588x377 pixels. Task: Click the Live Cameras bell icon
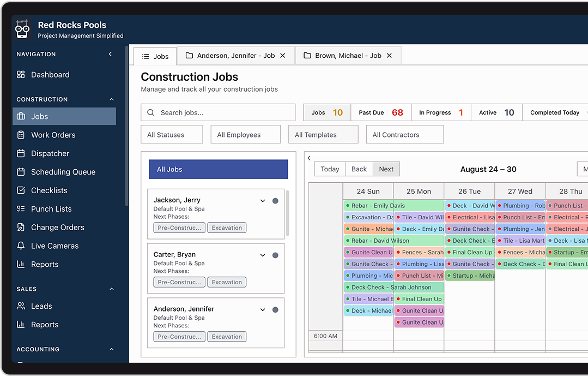(x=21, y=246)
